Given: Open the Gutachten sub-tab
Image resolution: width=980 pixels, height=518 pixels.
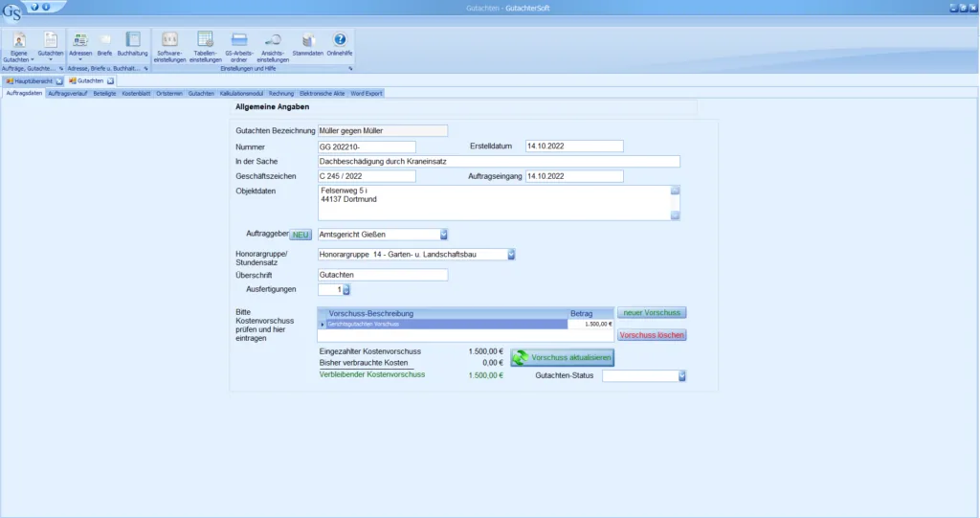Looking at the screenshot, I should tap(201, 93).
